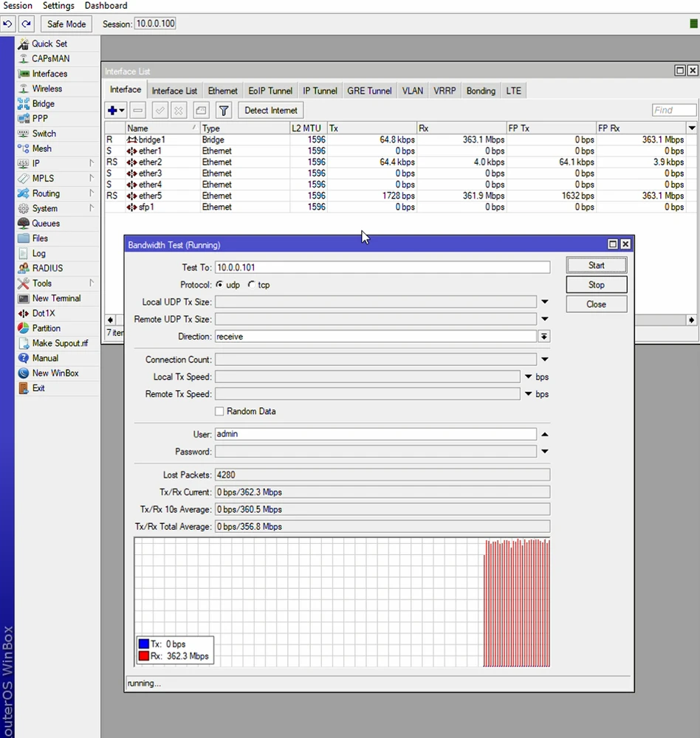
Task: Open the Settings menu
Action: point(58,6)
